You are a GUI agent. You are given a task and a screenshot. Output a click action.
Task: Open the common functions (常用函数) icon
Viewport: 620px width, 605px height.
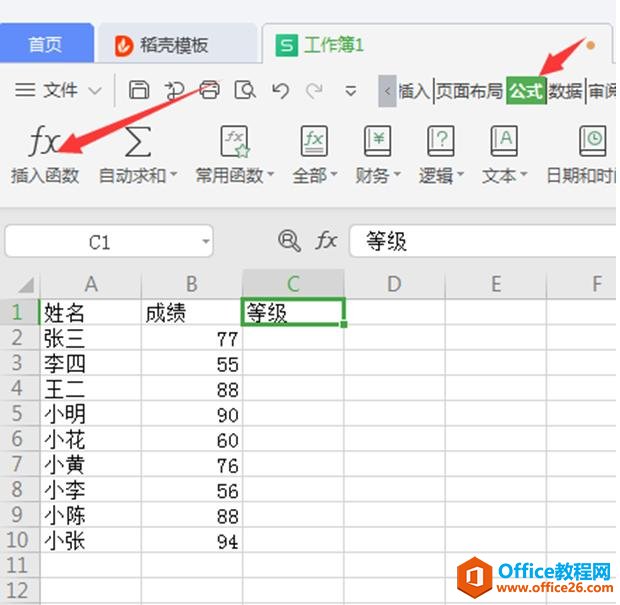(236, 141)
